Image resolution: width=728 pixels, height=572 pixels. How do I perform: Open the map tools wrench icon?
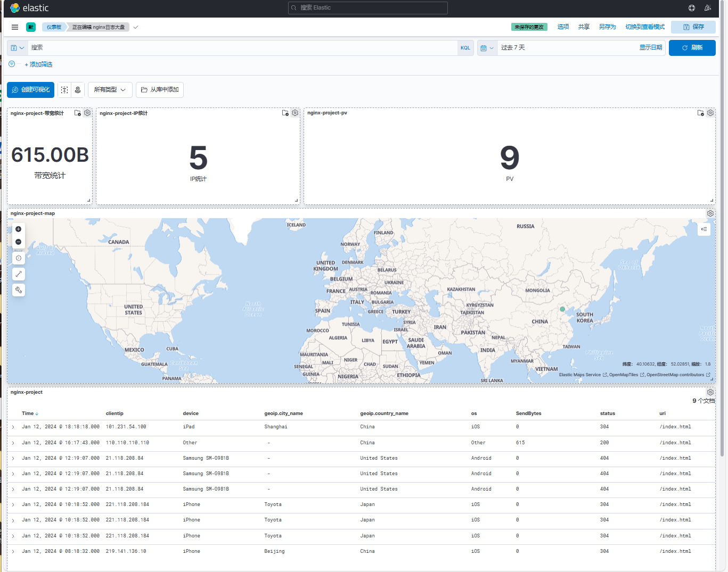coord(19,290)
